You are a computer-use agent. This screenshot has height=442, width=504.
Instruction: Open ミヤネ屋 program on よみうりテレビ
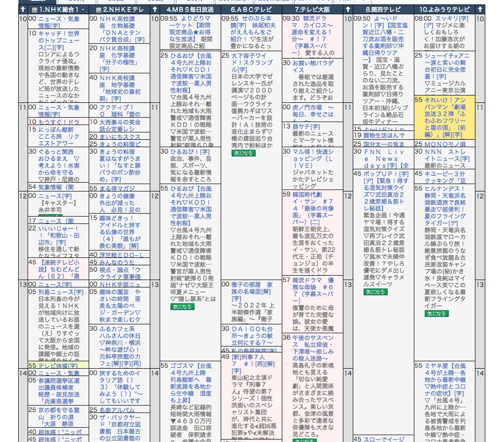[x=445, y=379]
